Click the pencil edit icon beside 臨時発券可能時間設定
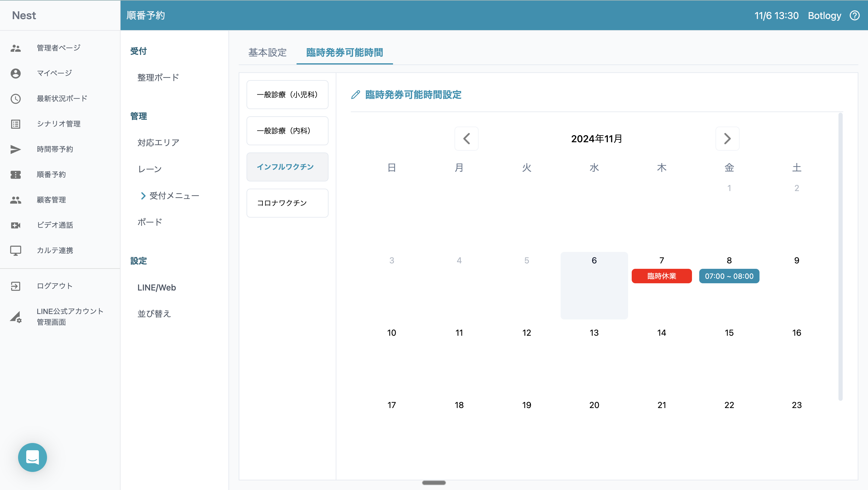 pos(356,95)
